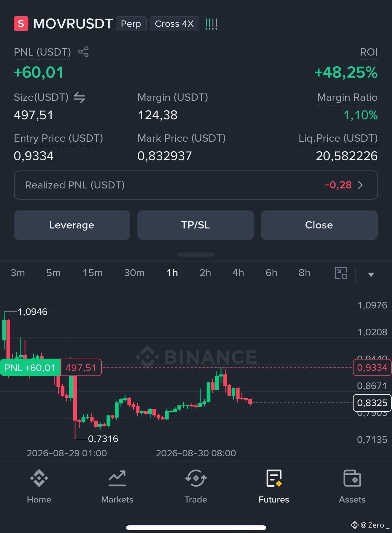Tap the green signal bars icon
Screen dimensions: 392x533
pyautogui.click(x=211, y=24)
